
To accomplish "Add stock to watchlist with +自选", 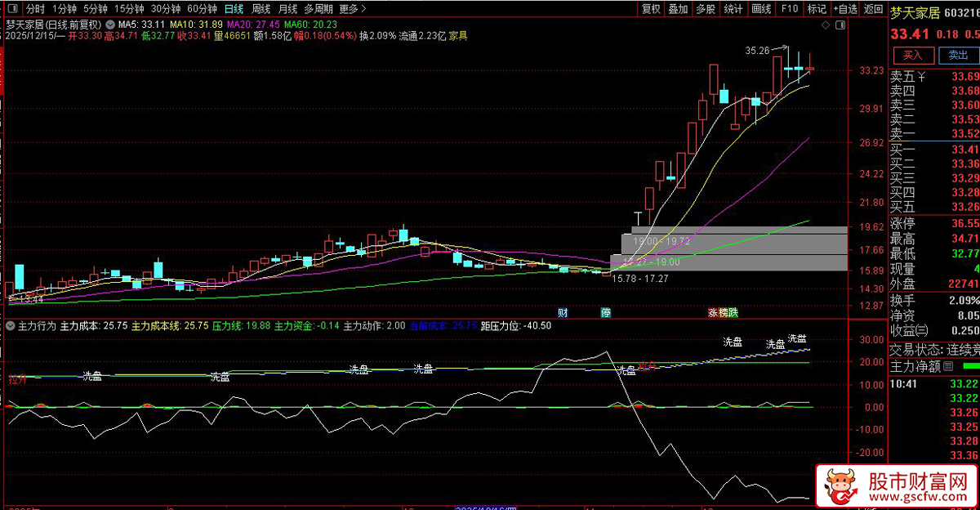I will [845, 9].
